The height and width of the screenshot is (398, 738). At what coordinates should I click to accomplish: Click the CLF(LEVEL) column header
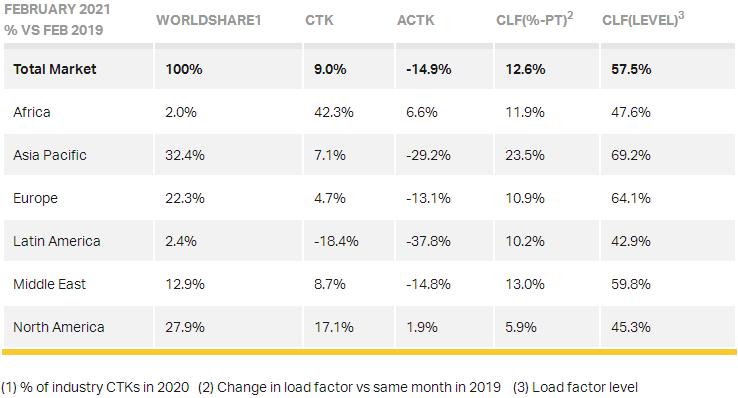point(643,19)
